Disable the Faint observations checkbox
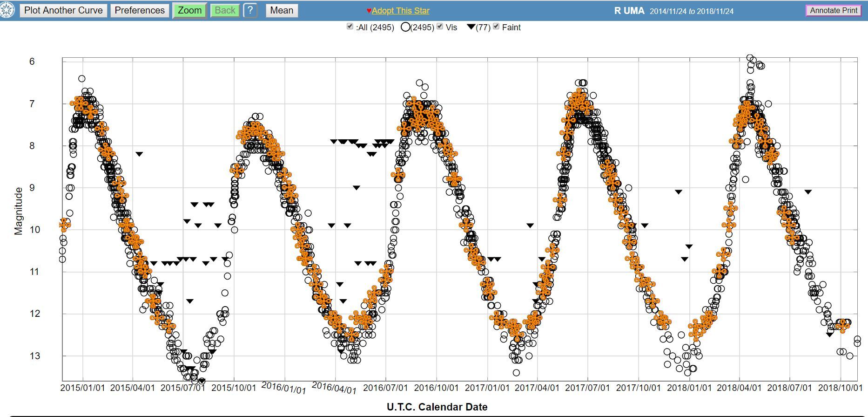Image resolution: width=868 pixels, height=417 pixels. (496, 27)
